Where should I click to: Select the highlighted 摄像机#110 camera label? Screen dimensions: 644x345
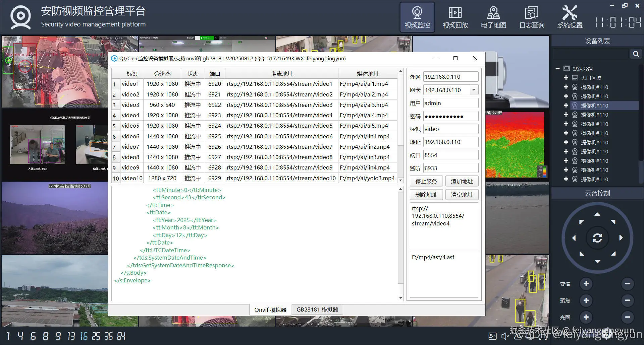point(594,106)
